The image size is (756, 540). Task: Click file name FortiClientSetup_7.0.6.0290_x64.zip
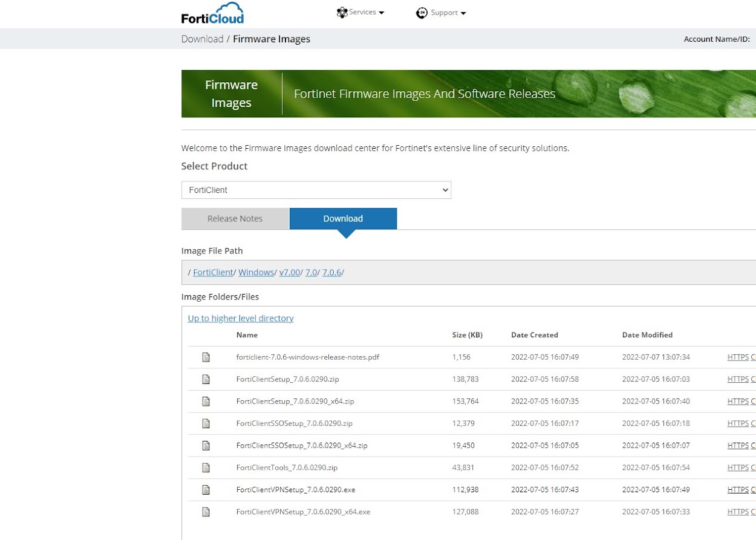[x=295, y=402]
